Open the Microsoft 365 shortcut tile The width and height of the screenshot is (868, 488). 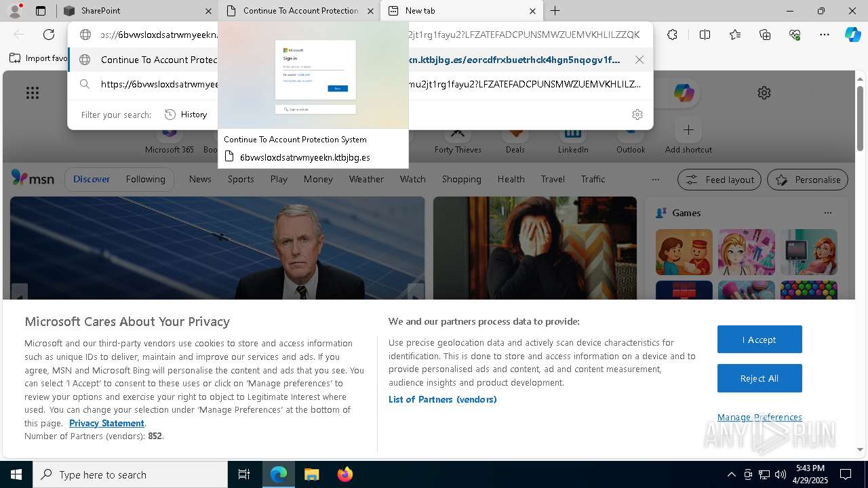point(170,139)
